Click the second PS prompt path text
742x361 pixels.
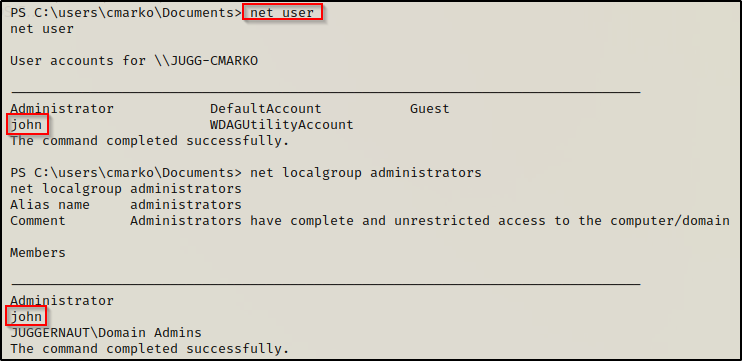coord(126,173)
